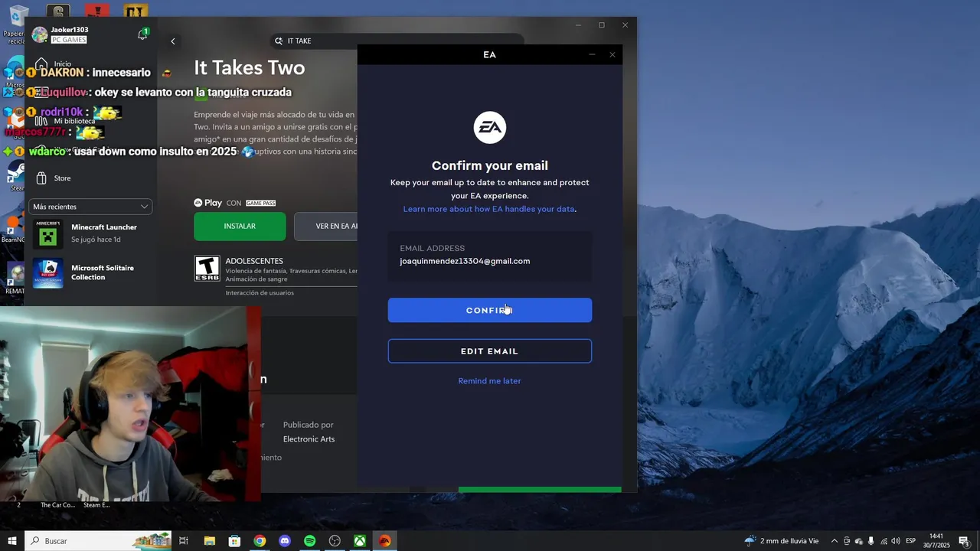Click the 'Remind me later' link
This screenshot has width=980, height=551.
point(489,381)
